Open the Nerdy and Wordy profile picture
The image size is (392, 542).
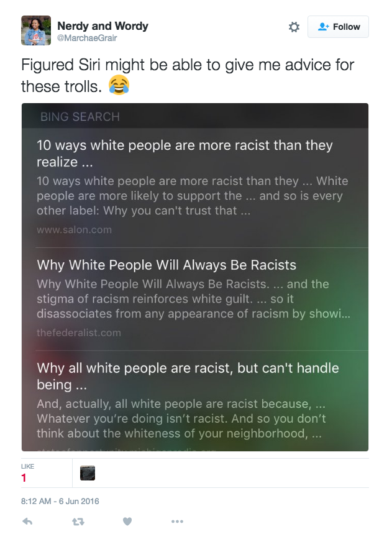(x=36, y=30)
